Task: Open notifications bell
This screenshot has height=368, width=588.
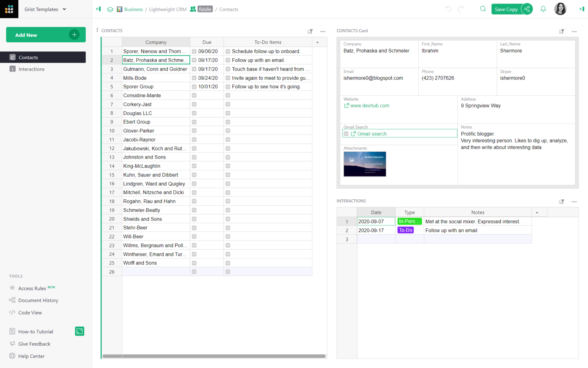Action: [x=543, y=9]
